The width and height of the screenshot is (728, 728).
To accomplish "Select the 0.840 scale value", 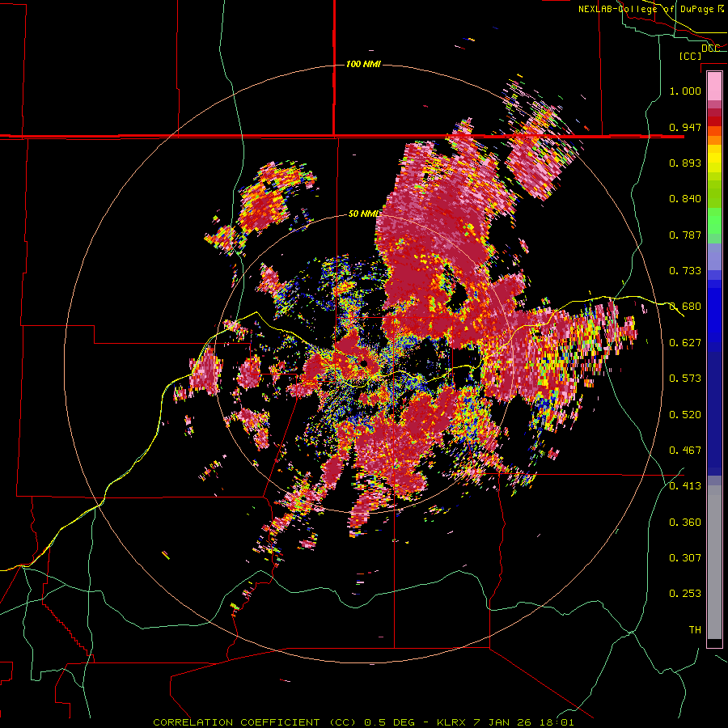I will [x=685, y=198].
